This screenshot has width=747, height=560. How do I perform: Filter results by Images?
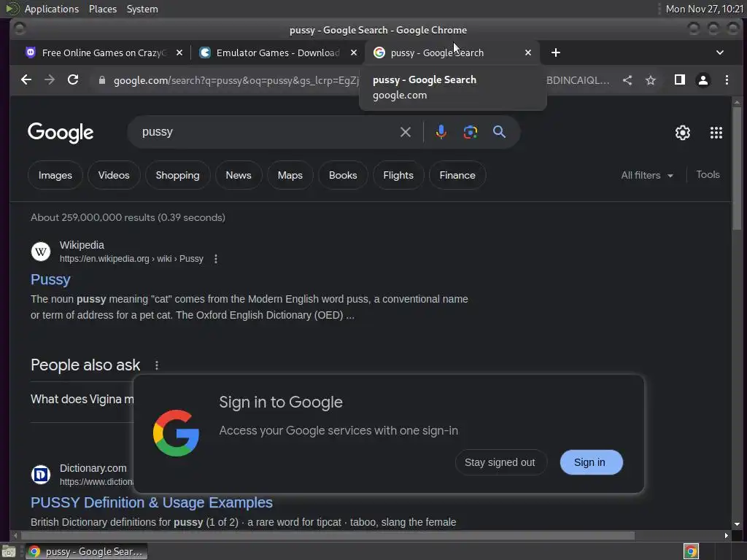[x=55, y=175]
